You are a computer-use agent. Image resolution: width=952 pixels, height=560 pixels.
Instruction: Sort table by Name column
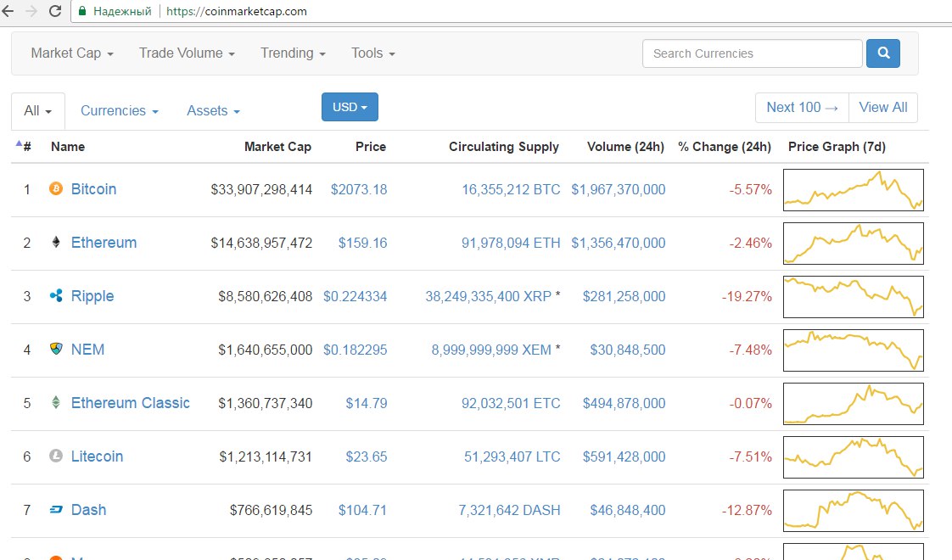68,147
